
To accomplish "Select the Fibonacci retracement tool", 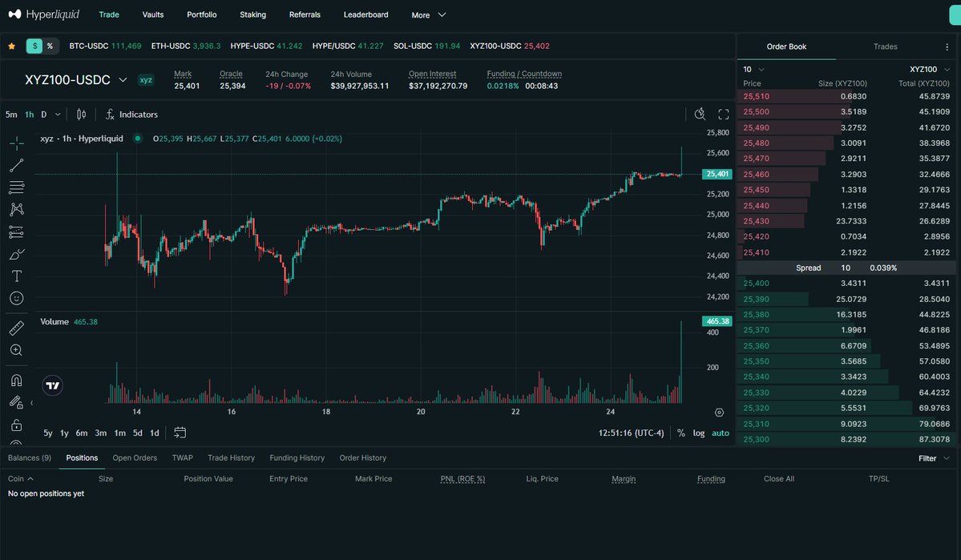I will (17, 187).
